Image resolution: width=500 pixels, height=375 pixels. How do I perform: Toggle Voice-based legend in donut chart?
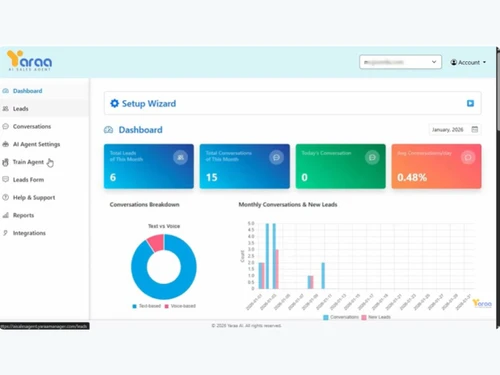pos(180,306)
